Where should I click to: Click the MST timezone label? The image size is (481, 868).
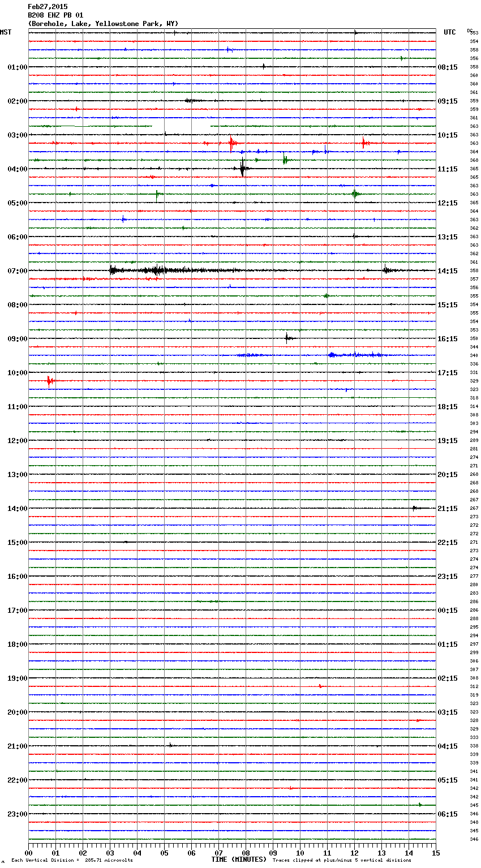[x=6, y=32]
